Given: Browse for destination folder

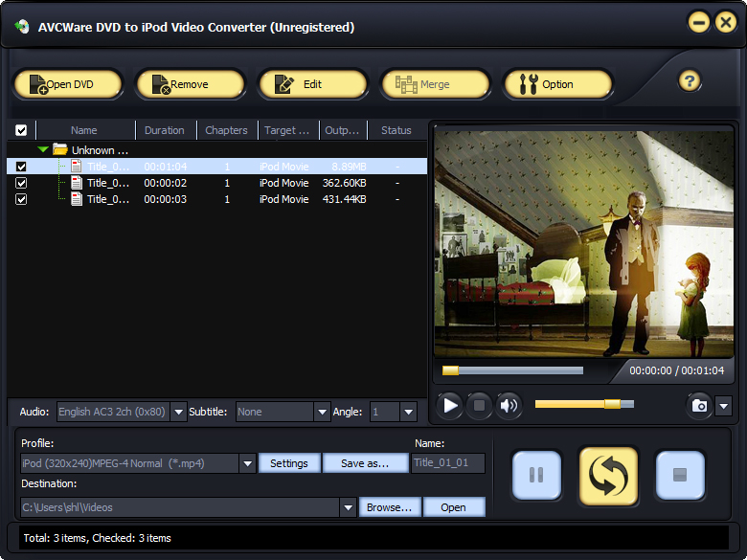Looking at the screenshot, I should 390,507.
